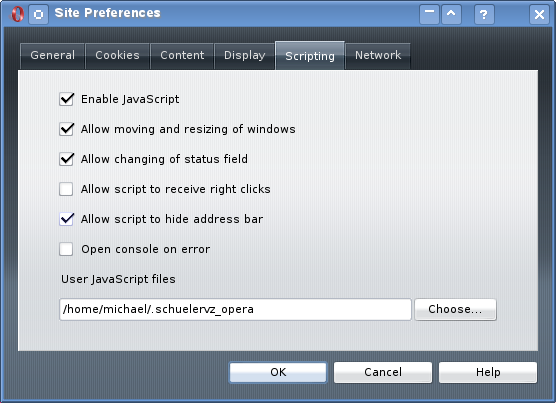
Task: Open the Network tab
Action: [378, 56]
